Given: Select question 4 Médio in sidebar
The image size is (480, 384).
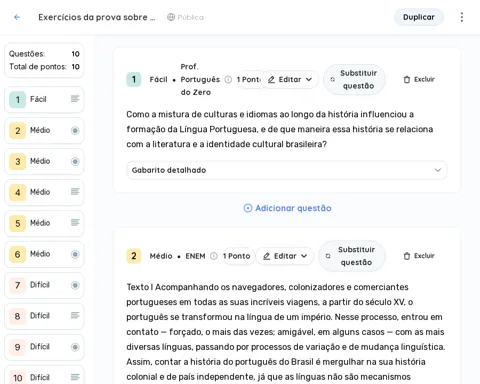Looking at the screenshot, I should [x=44, y=192].
